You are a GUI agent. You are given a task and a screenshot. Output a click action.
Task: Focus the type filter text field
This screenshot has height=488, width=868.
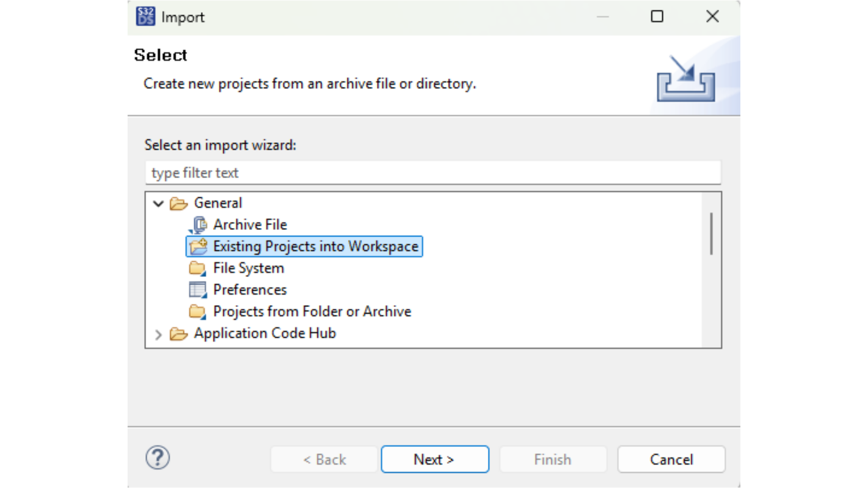pyautogui.click(x=433, y=172)
